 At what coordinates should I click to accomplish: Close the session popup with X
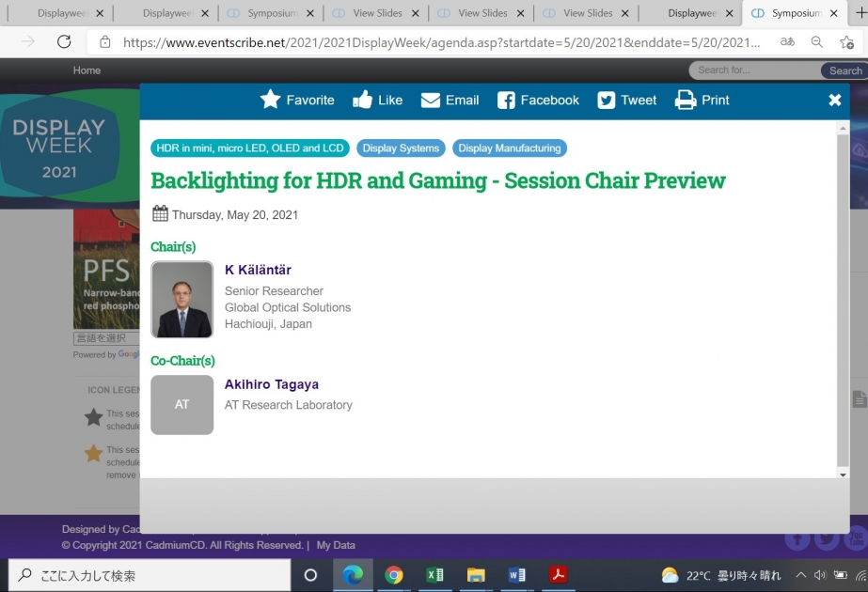[835, 100]
